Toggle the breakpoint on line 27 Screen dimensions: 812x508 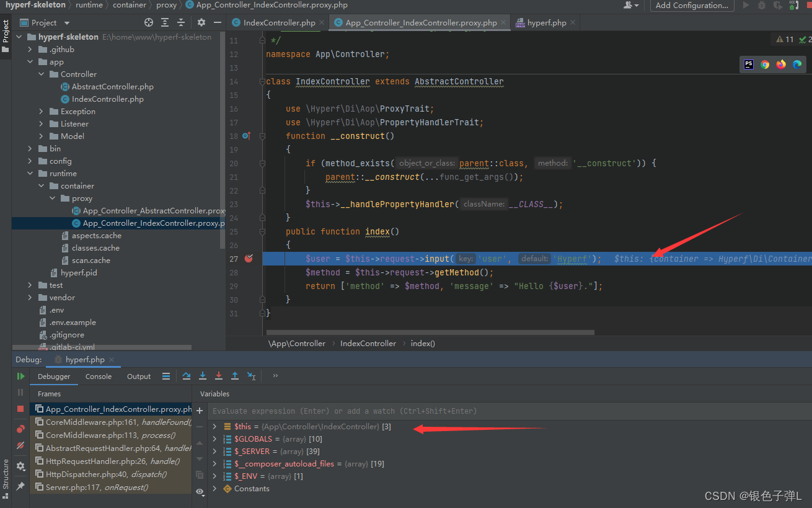(248, 259)
